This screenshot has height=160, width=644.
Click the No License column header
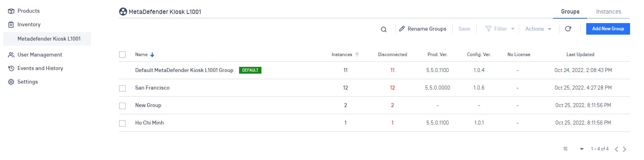click(519, 55)
